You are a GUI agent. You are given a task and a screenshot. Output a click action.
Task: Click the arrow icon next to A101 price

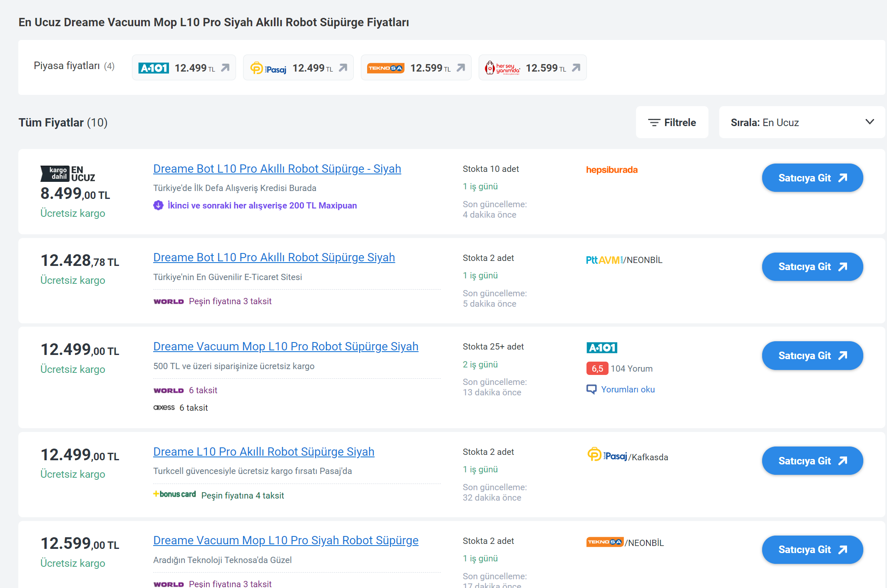point(225,67)
